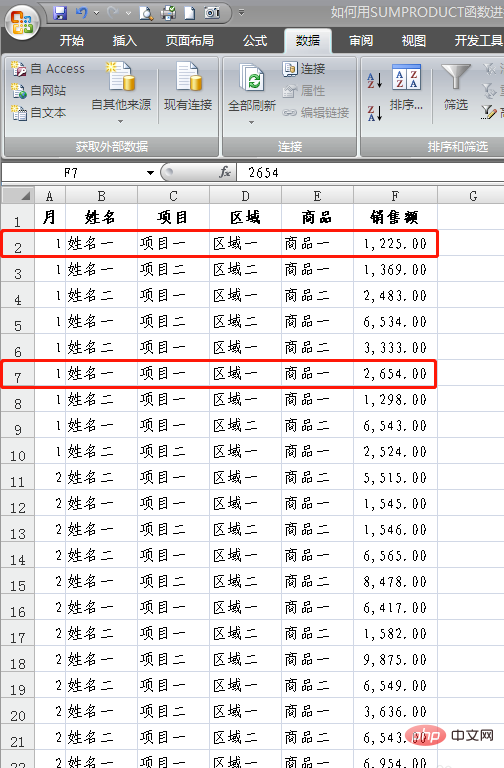504x768 pixels.
Task: Select the 数据 tab
Action: [308, 41]
